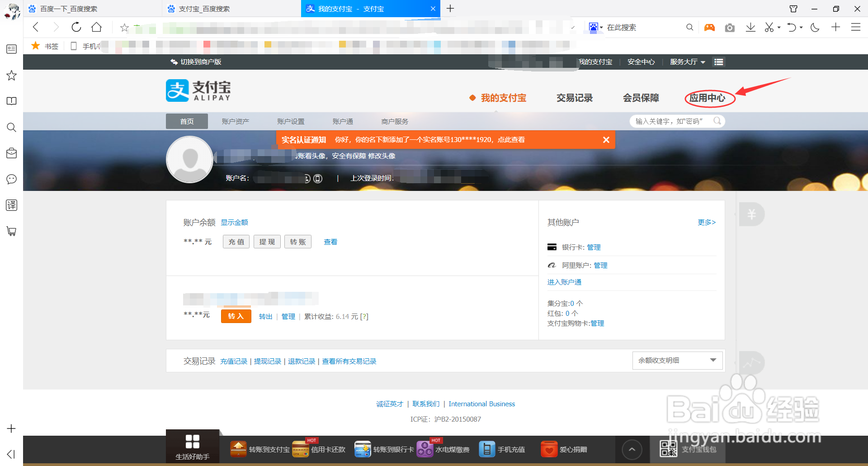Click the undo closed tab icon
This screenshot has width=868, height=466.
tap(792, 27)
